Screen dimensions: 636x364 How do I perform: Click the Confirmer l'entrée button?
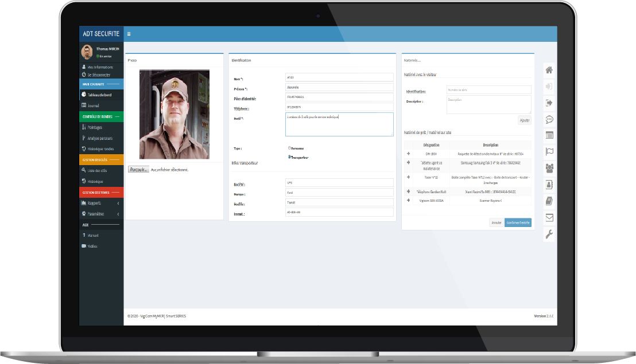pyautogui.click(x=517, y=222)
